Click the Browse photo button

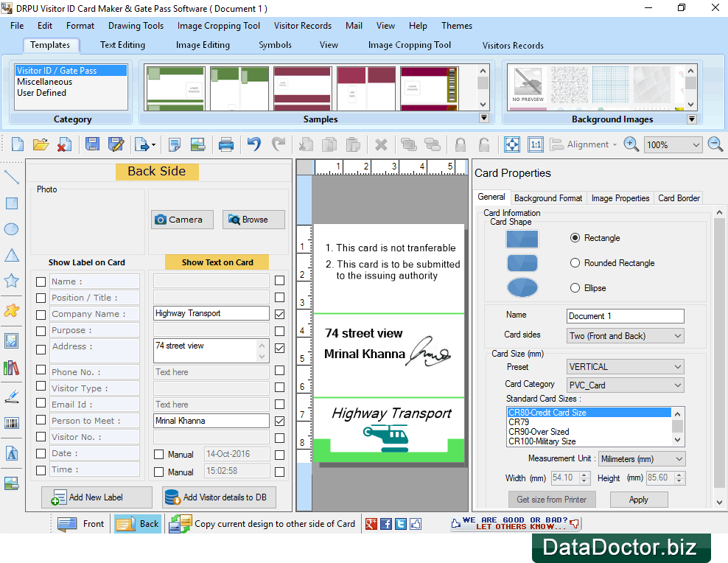(253, 220)
